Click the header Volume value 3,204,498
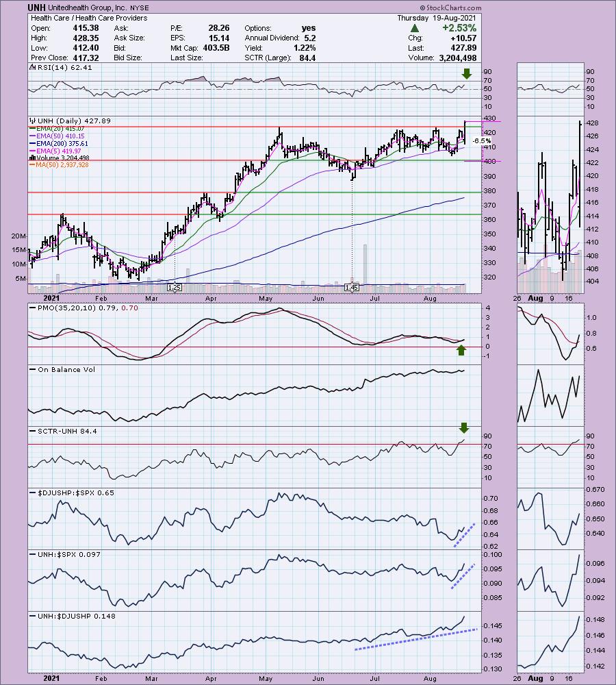 click(x=458, y=58)
